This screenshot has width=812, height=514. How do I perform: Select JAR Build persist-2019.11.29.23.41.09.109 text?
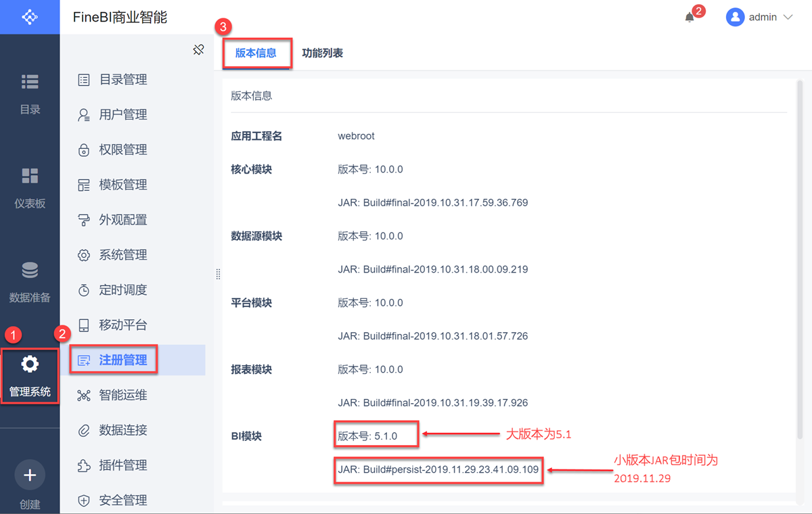(x=438, y=469)
